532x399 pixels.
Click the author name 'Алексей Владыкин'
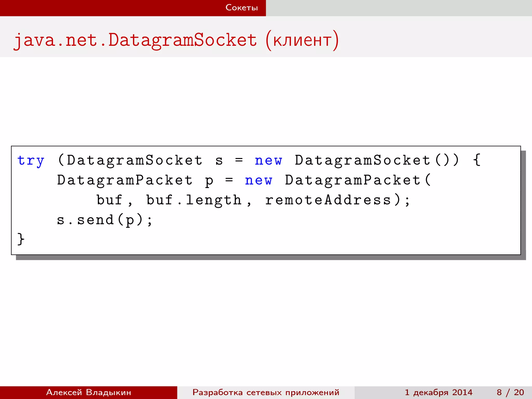[89, 392]
